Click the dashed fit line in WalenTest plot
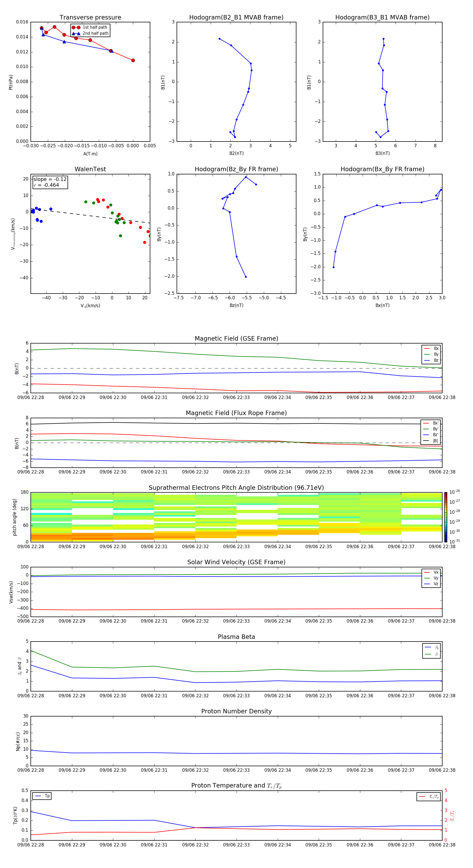Image resolution: width=473 pixels, height=868 pixels. point(90,216)
